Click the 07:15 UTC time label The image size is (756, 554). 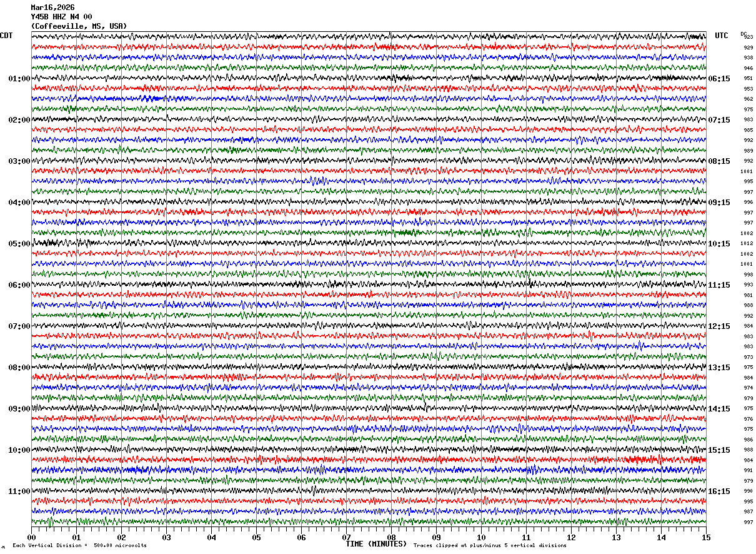[x=719, y=120]
